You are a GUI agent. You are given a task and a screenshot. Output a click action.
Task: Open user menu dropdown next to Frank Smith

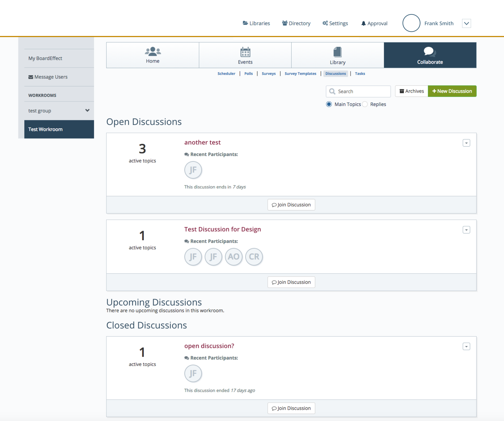coord(466,23)
